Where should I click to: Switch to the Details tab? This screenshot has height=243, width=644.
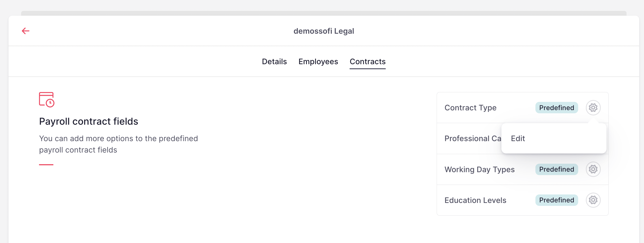coord(274,61)
